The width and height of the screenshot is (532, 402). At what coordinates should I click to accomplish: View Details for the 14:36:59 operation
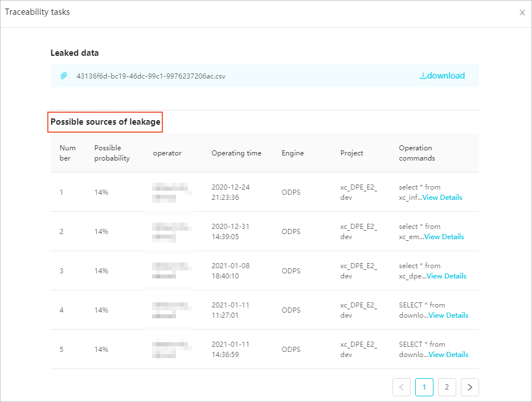point(448,355)
